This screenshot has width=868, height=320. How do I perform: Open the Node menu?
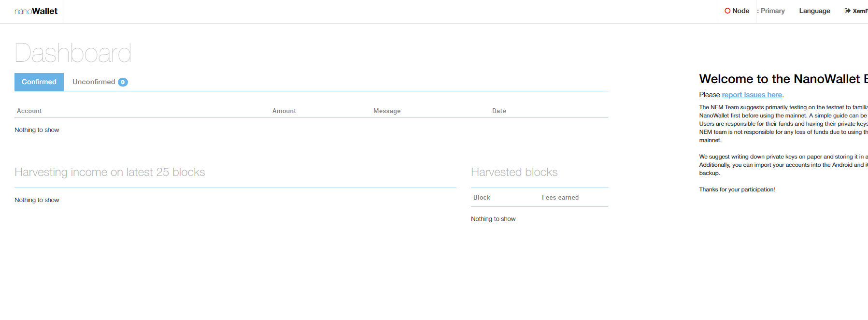click(x=737, y=11)
